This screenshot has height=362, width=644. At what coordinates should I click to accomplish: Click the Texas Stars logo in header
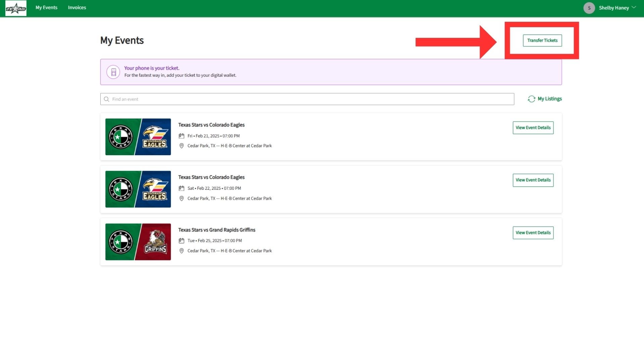coord(16,8)
